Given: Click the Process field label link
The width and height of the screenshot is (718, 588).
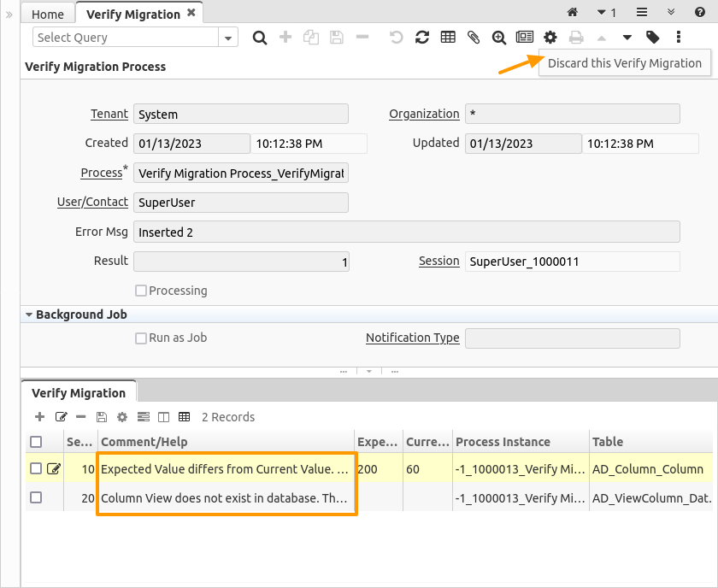Looking at the screenshot, I should pos(102,173).
